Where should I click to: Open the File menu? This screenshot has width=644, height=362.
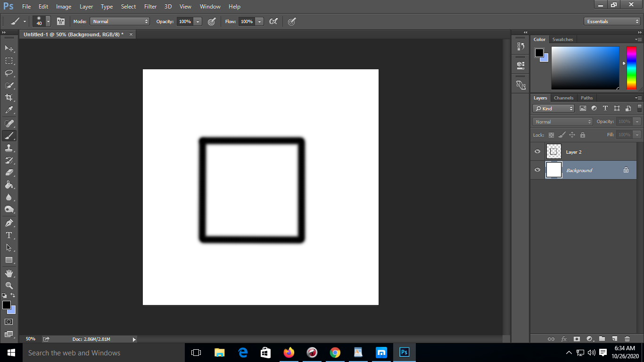coord(26,7)
